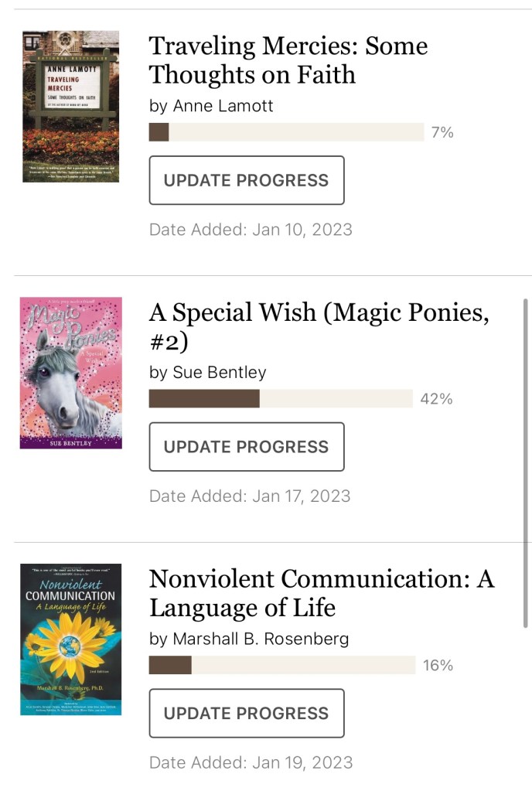The height and width of the screenshot is (791, 532).
Task: Open A Special Wish book cover
Action: 70,373
